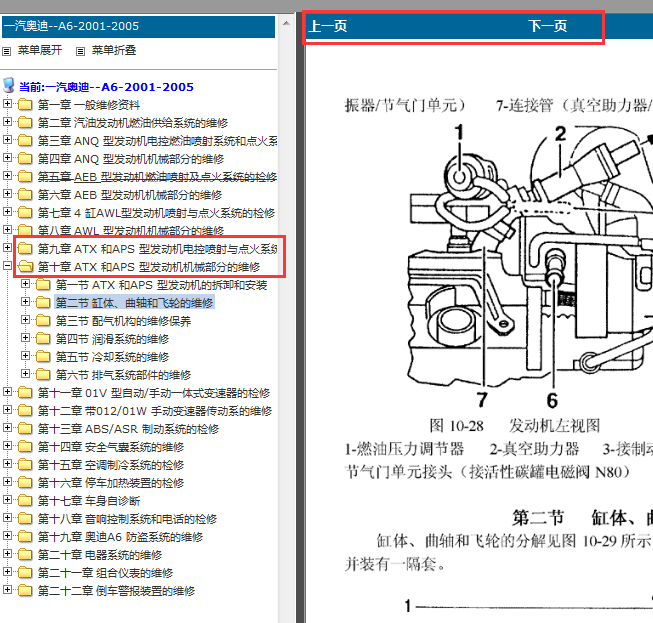The image size is (653, 623).
Task: Click folder icon of 第四节 润滑系统的维修
Action: pyautogui.click(x=43, y=339)
